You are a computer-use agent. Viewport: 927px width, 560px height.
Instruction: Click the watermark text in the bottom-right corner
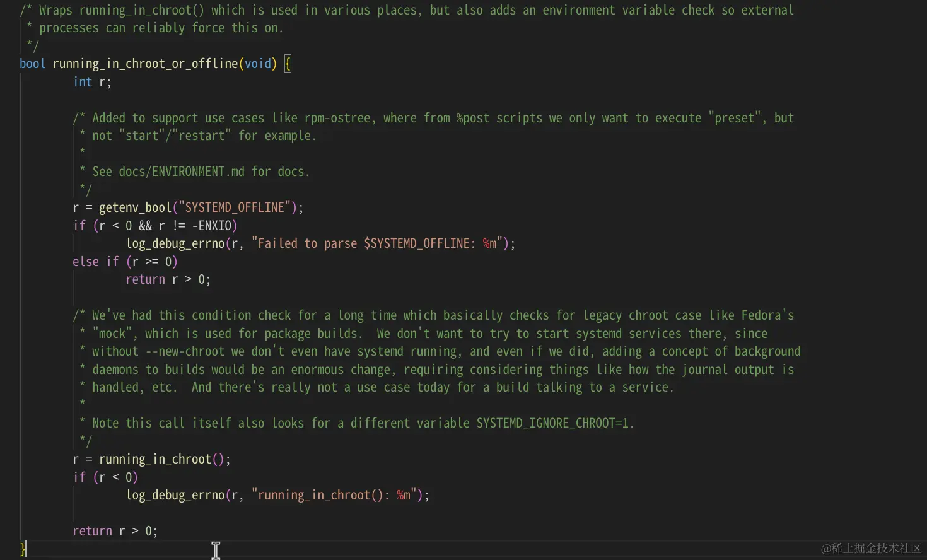coord(872,548)
